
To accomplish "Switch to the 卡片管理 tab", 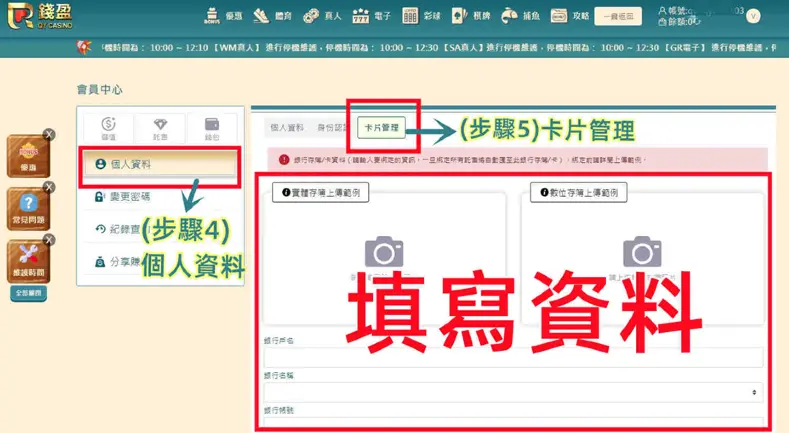I will coord(381,128).
